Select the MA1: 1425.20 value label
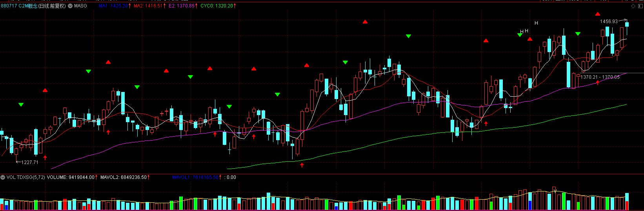Viewport: 644px width, 211px height. tap(114, 6)
